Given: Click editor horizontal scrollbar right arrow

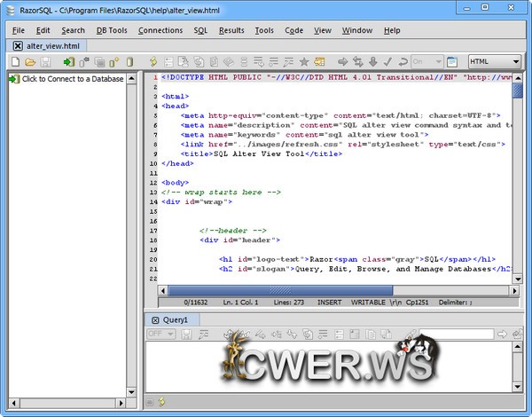Looking at the screenshot, I should (x=514, y=291).
